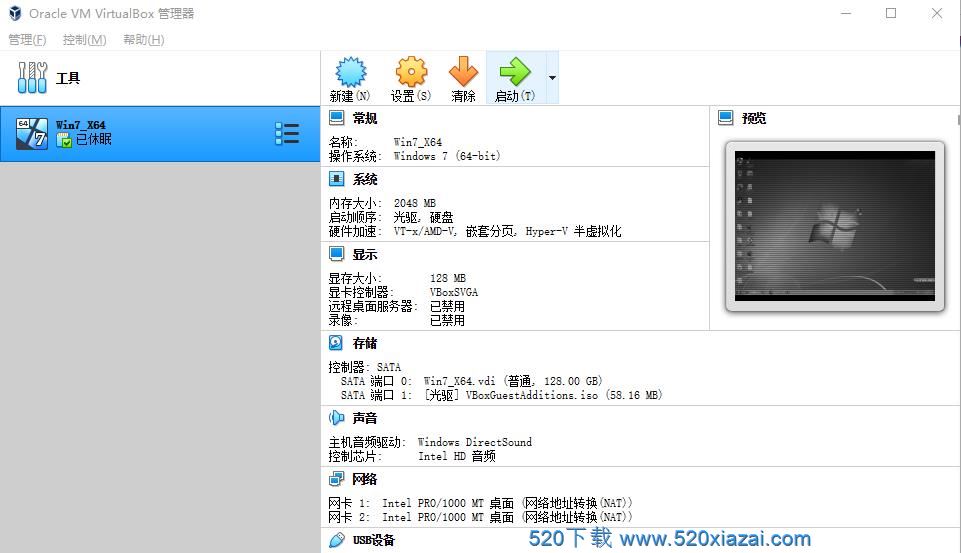Click the VBoxSVGA graphics controller value
This screenshot has width=961, height=553.
click(x=454, y=292)
